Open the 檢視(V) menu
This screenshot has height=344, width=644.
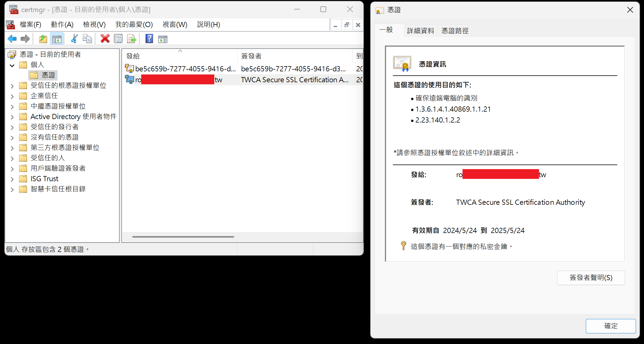[94, 25]
